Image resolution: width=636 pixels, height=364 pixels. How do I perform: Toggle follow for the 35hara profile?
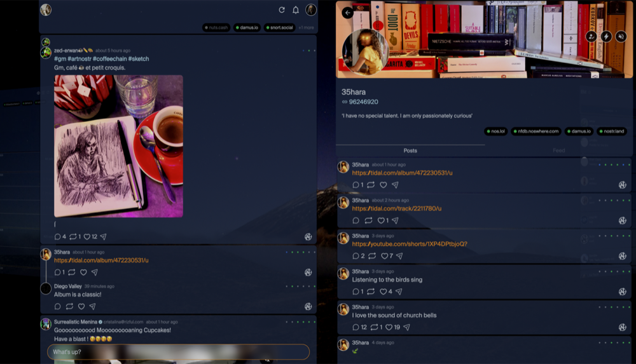point(591,37)
